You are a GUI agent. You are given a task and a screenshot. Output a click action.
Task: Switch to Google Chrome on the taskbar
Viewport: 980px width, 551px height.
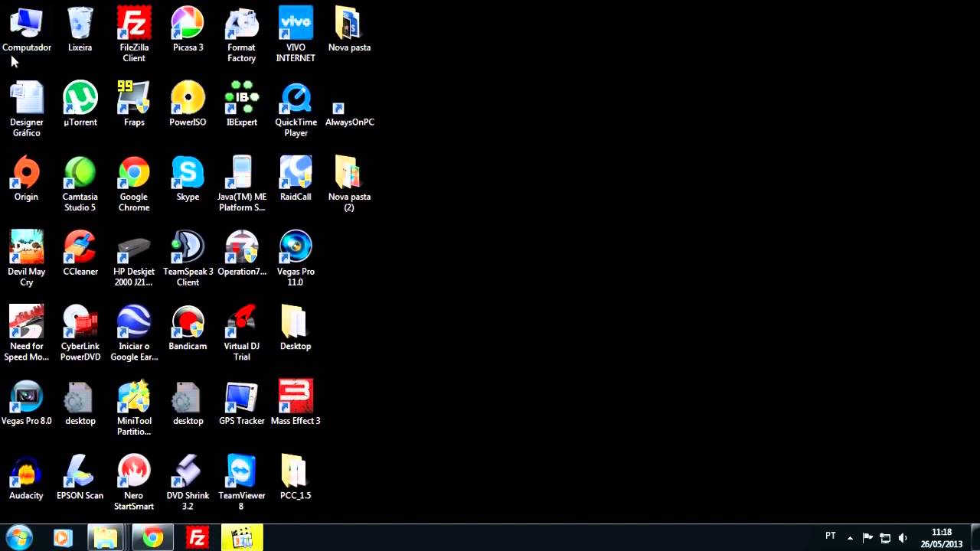coord(152,538)
